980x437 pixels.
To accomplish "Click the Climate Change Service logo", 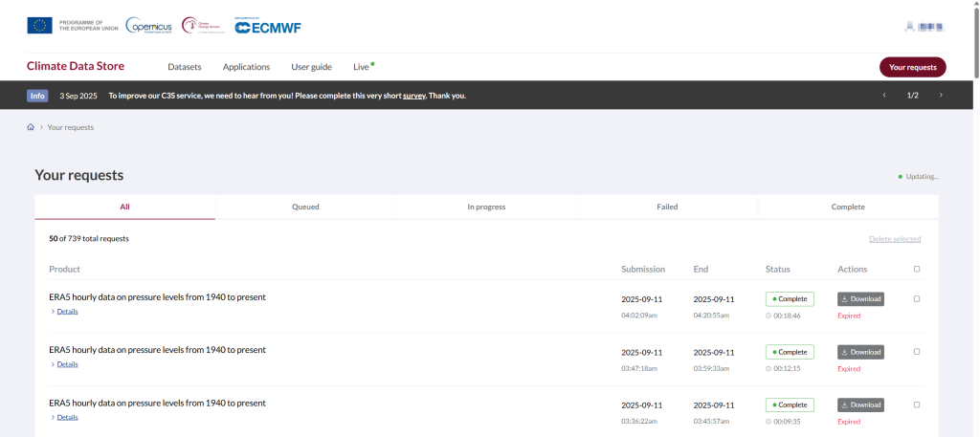I will tap(202, 26).
